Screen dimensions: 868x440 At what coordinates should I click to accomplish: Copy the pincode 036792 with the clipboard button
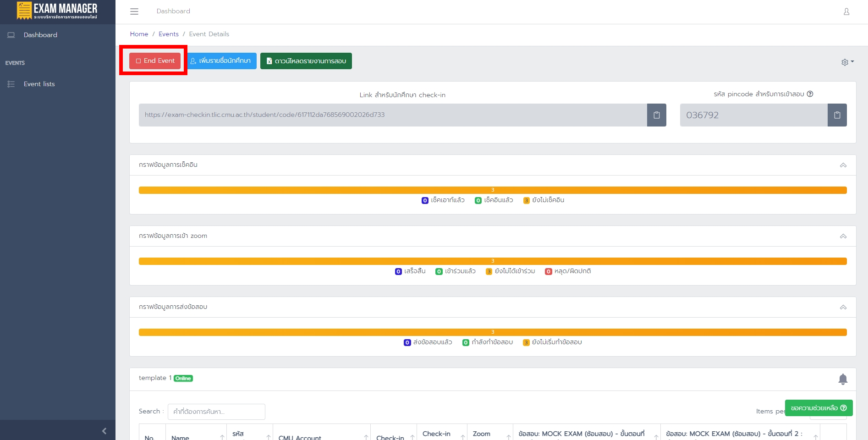(x=837, y=115)
